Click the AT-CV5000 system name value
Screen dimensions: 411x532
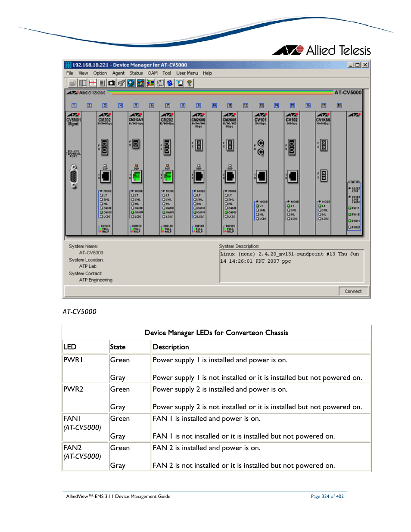pos(91,253)
